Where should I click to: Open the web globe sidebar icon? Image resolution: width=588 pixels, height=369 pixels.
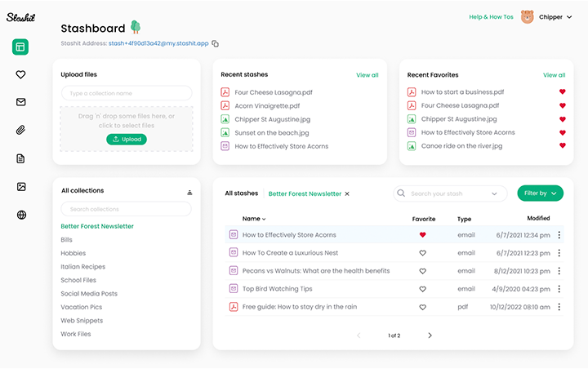tap(20, 215)
